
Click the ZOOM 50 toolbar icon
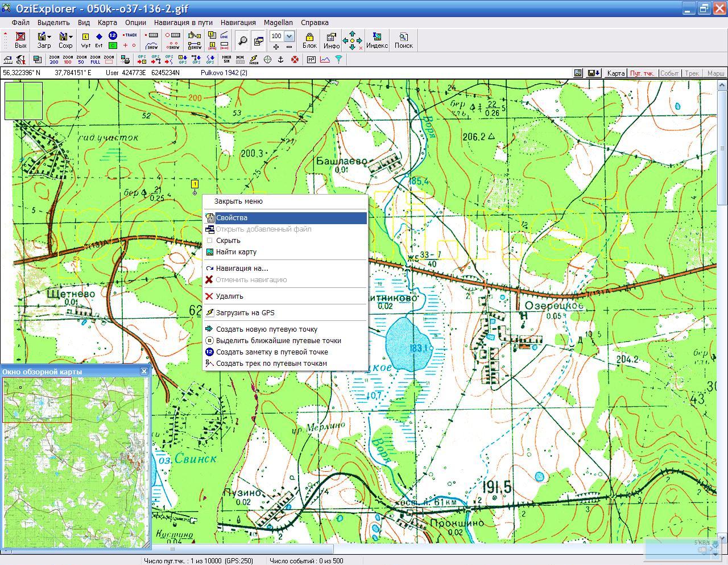(81, 59)
